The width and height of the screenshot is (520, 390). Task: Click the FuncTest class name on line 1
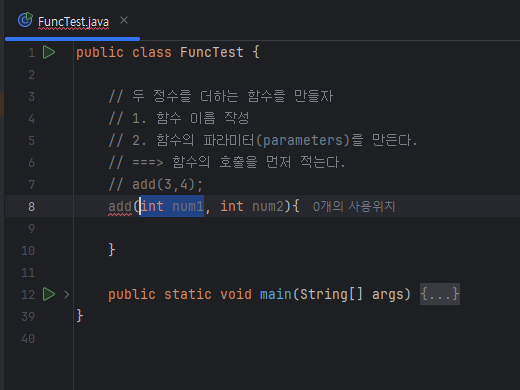(212, 52)
